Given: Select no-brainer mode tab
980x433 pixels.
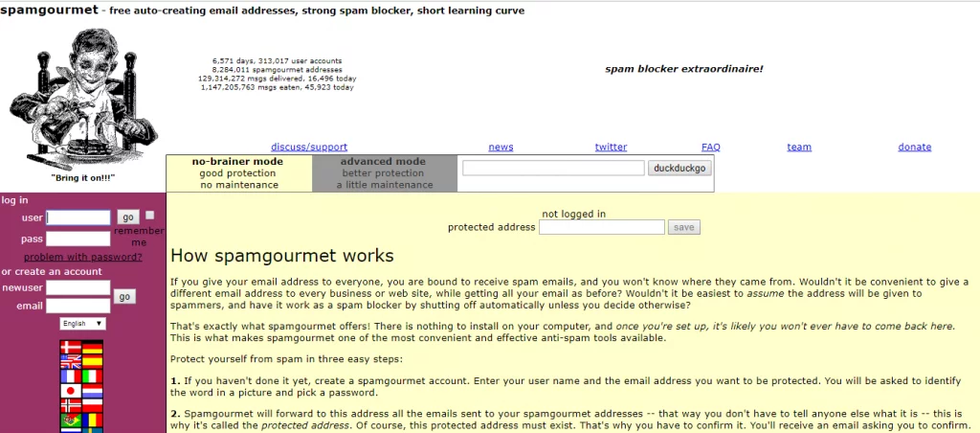Looking at the screenshot, I should [238, 173].
